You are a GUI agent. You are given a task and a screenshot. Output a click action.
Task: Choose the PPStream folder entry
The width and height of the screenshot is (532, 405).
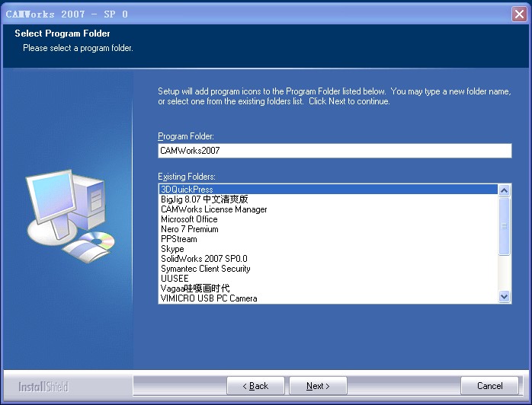pyautogui.click(x=328, y=239)
